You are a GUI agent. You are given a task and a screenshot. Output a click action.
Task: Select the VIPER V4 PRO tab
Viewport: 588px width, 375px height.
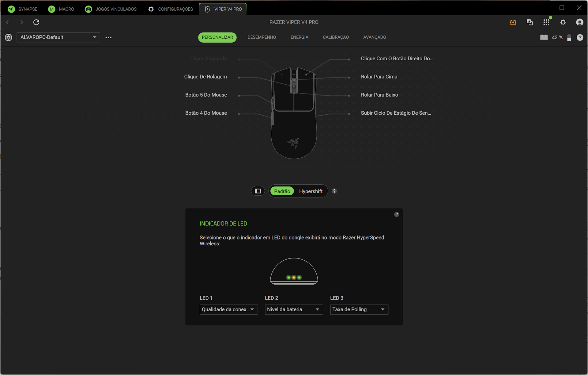(223, 9)
